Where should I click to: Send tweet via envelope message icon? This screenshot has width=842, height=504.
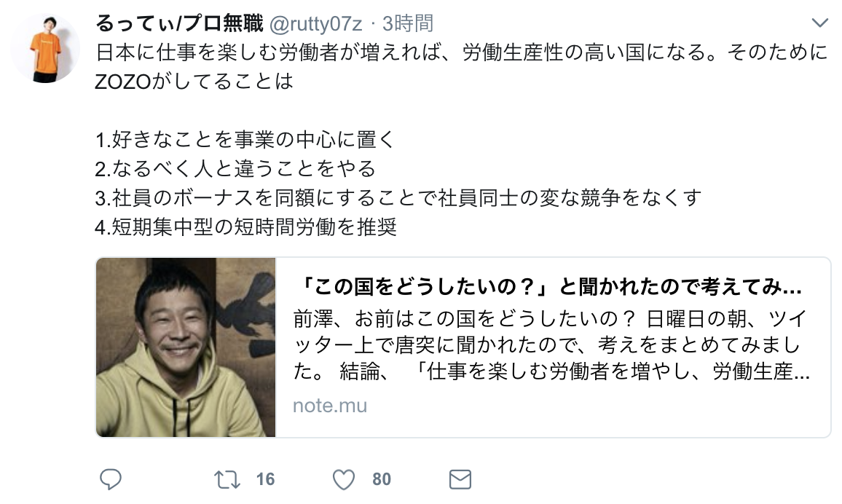tap(460, 479)
